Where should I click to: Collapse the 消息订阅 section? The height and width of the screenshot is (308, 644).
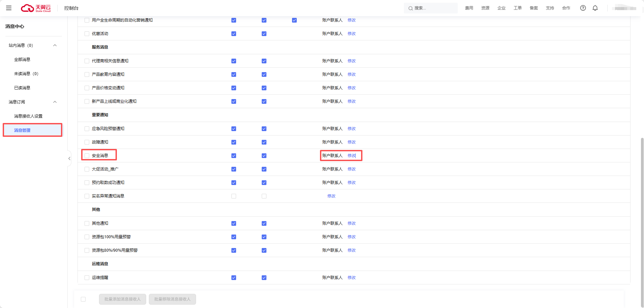coord(55,102)
